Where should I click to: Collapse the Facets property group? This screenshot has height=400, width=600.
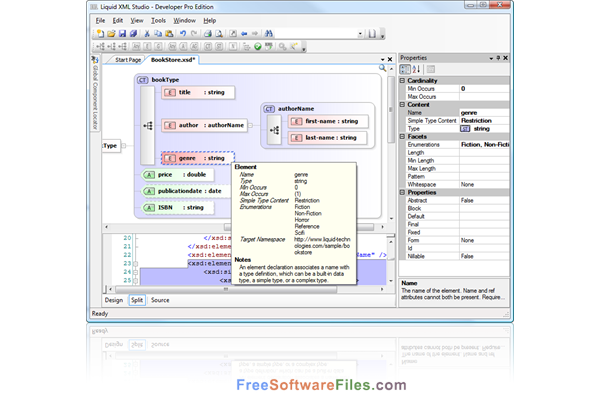(x=402, y=136)
